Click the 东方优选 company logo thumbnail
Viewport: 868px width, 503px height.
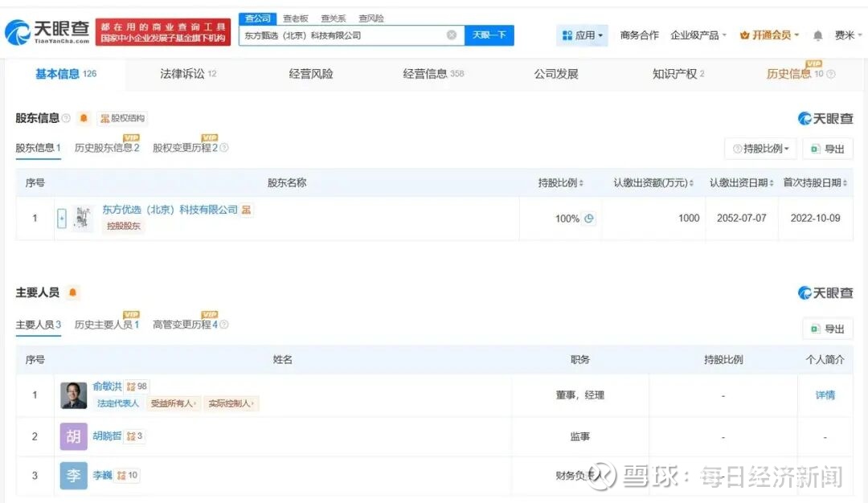coord(83,218)
